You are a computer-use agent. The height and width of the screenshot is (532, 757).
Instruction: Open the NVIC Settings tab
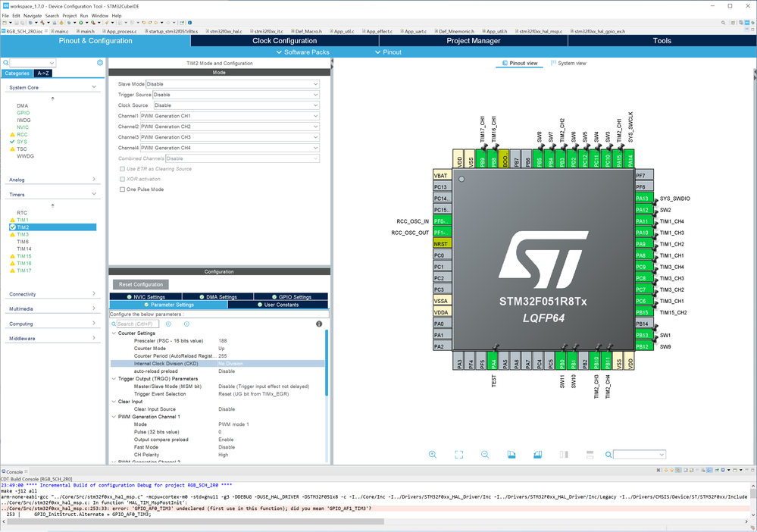pos(145,297)
